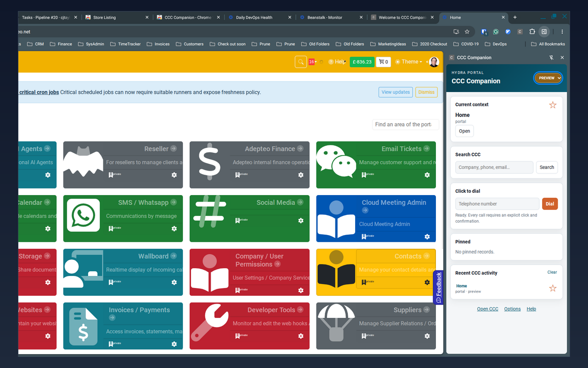Screen dimensions: 588x368
Task: Click the arrow icon beside Social Media
Action: [300, 202]
